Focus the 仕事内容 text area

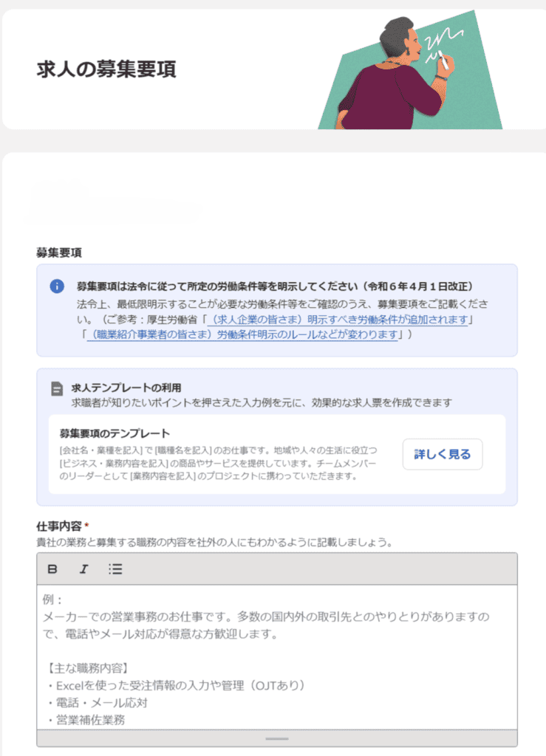[277, 656]
